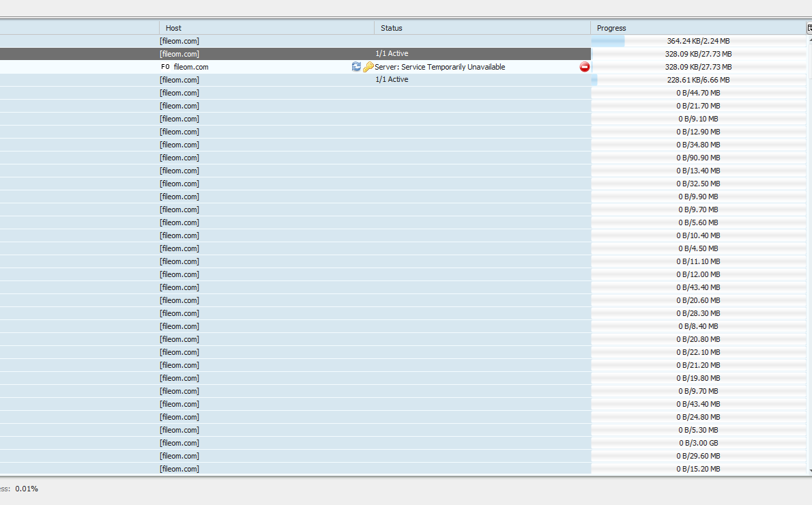Click the 0 B/8.40 MB progress cell

click(699, 326)
